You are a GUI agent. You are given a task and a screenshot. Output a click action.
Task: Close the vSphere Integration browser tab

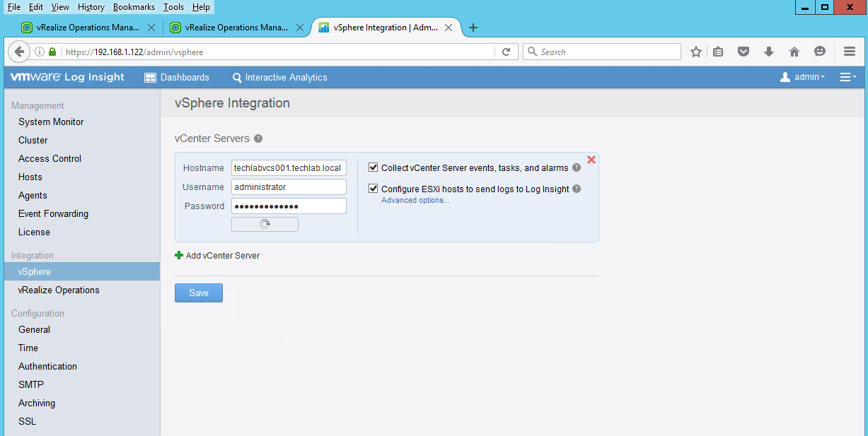[449, 28]
